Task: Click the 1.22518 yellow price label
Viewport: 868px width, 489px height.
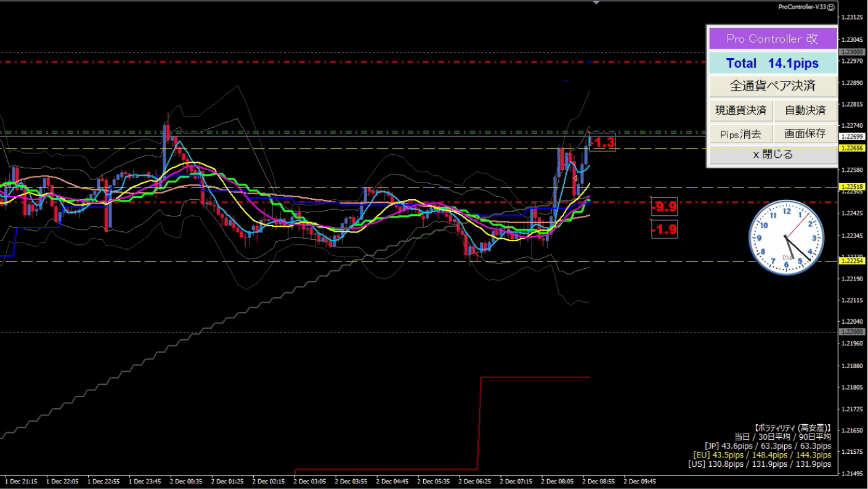Action: click(852, 186)
